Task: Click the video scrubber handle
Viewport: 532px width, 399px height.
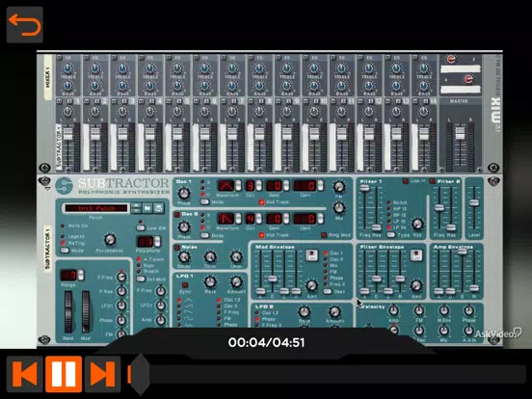Action: [140, 374]
